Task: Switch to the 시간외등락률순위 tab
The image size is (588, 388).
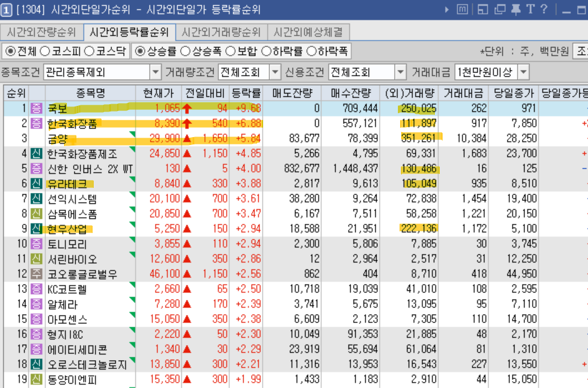Action: click(x=129, y=32)
